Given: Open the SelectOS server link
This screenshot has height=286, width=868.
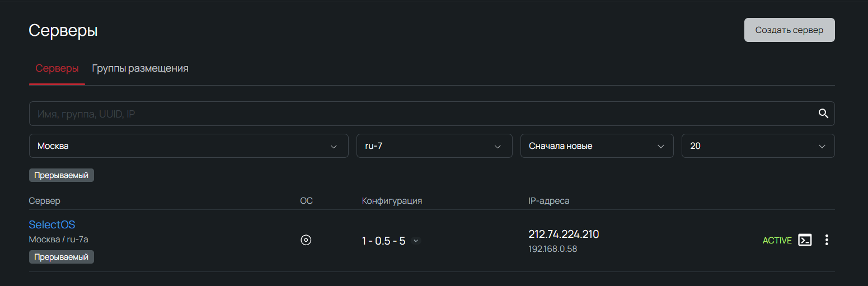Looking at the screenshot, I should (x=52, y=225).
